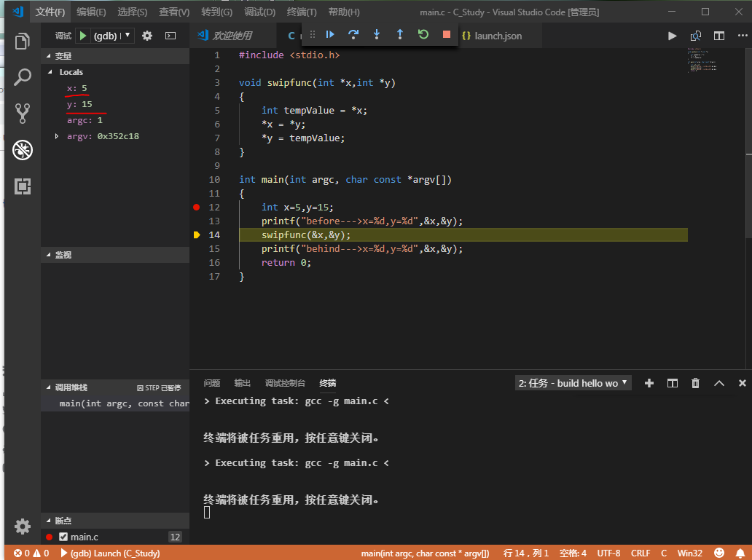Select the x: 5 local variable
Viewport: 752px width, 560px height.
(x=115, y=88)
